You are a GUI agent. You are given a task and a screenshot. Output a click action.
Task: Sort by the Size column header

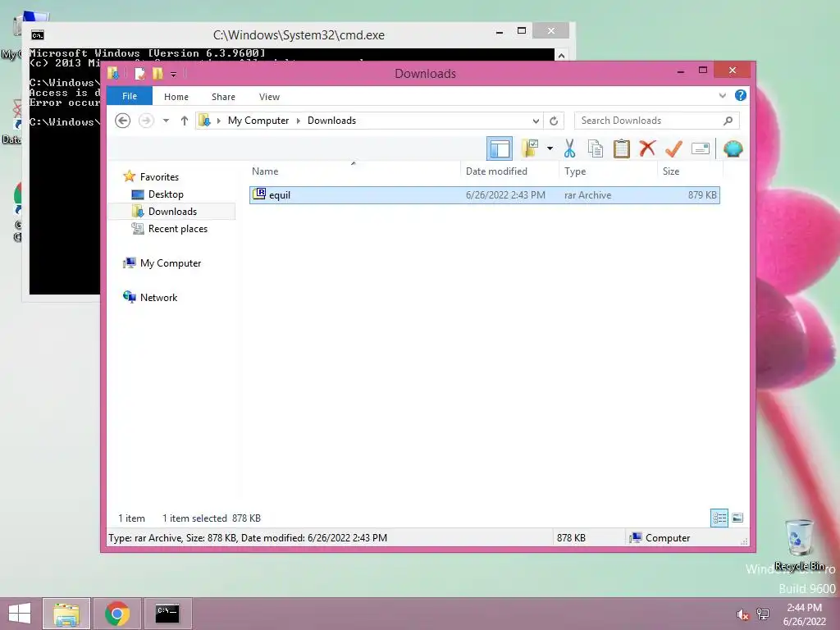tap(690, 171)
